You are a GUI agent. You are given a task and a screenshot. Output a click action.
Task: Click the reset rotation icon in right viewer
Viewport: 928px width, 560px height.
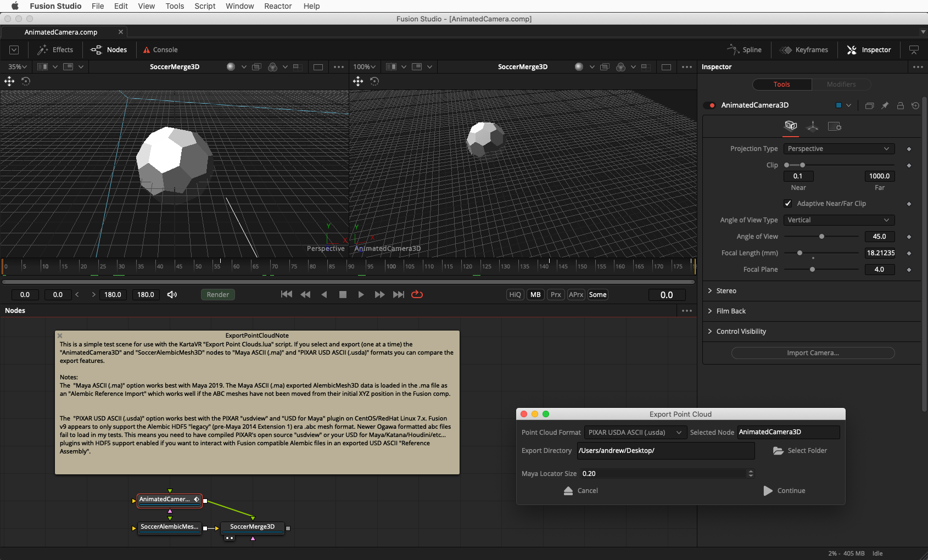(x=374, y=81)
